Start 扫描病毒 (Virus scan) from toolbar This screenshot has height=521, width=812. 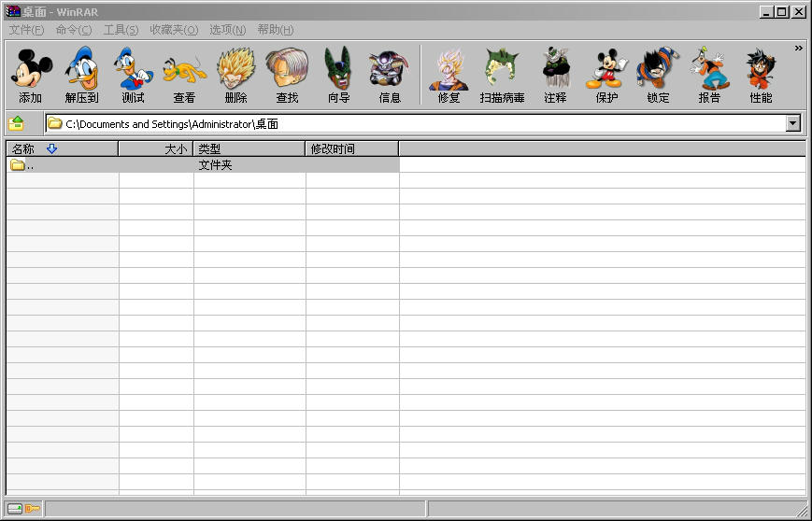tap(502, 75)
